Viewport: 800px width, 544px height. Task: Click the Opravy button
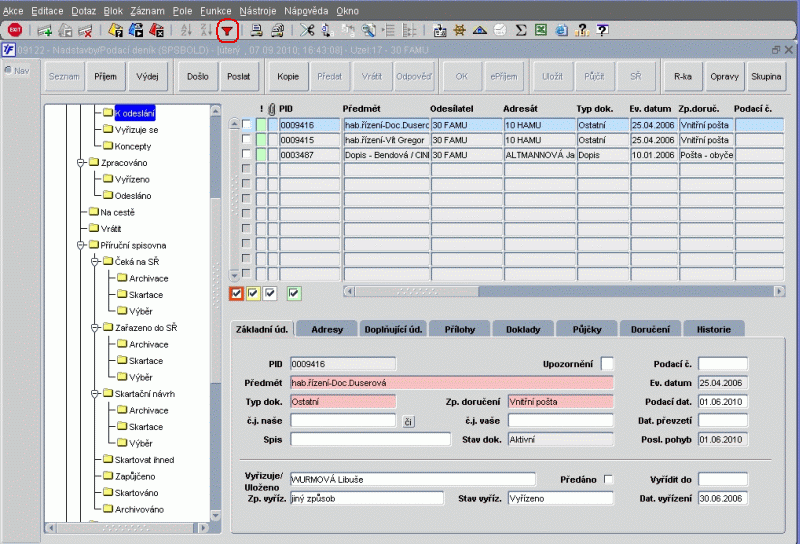tap(723, 76)
